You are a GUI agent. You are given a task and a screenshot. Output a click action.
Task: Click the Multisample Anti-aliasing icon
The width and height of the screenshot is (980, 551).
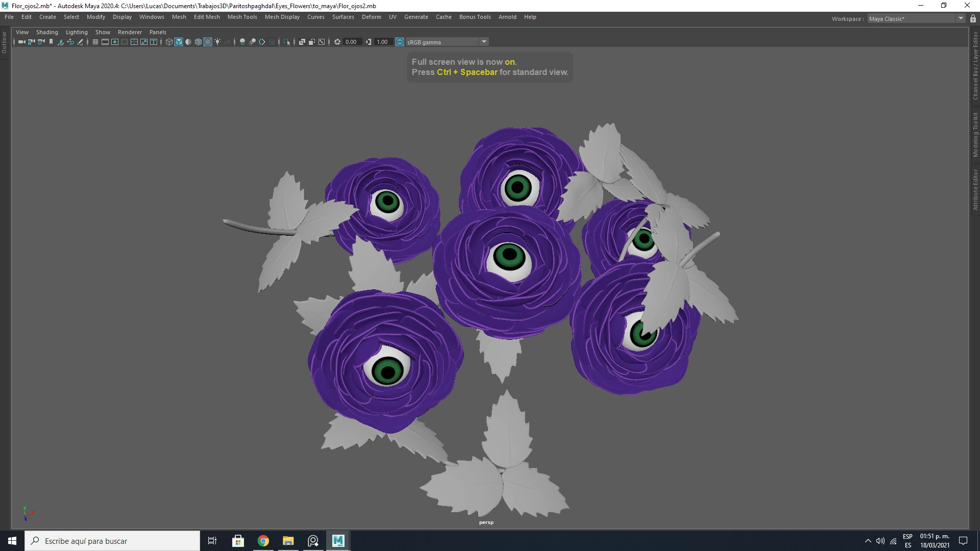click(x=262, y=42)
